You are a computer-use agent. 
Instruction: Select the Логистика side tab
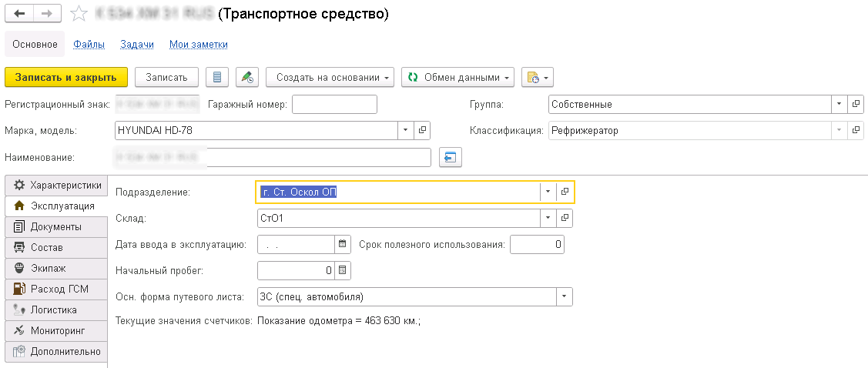(x=55, y=310)
